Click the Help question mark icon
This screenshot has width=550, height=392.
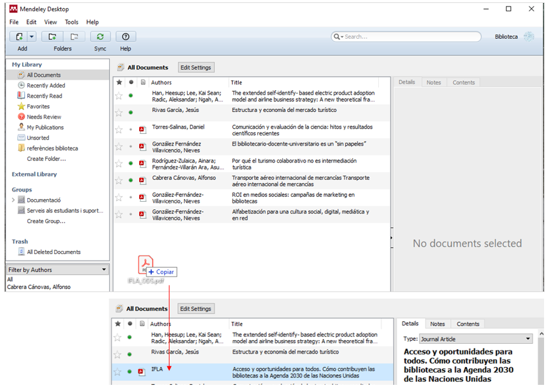[x=125, y=36]
